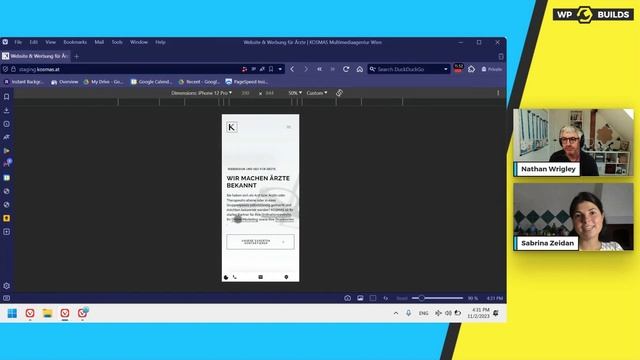Open Vivaldi settings gear in sidebar
The height and width of the screenshot is (360, 640).
(x=7, y=286)
